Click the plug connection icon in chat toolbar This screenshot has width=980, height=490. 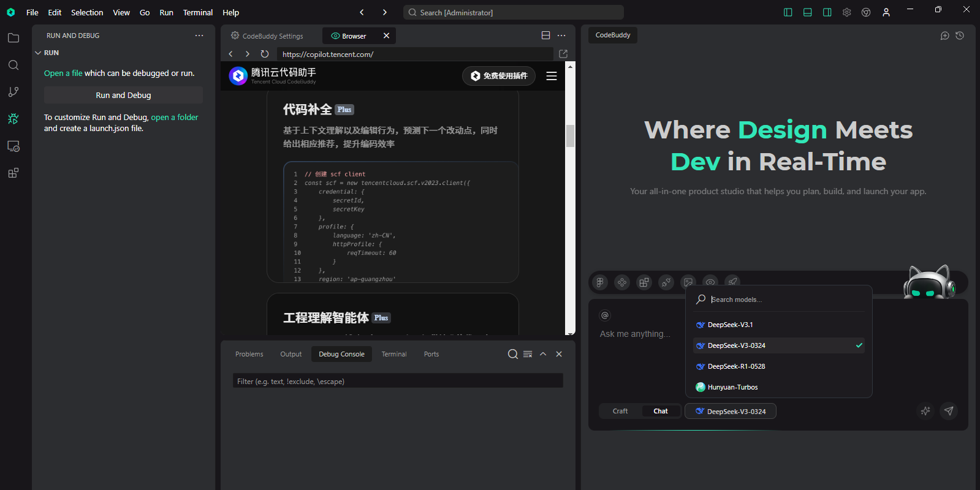[x=666, y=282]
